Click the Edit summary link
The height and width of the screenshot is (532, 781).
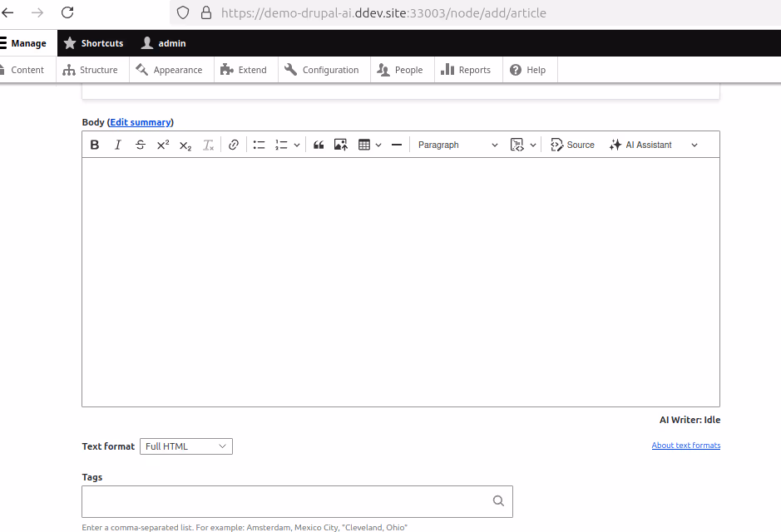click(141, 122)
